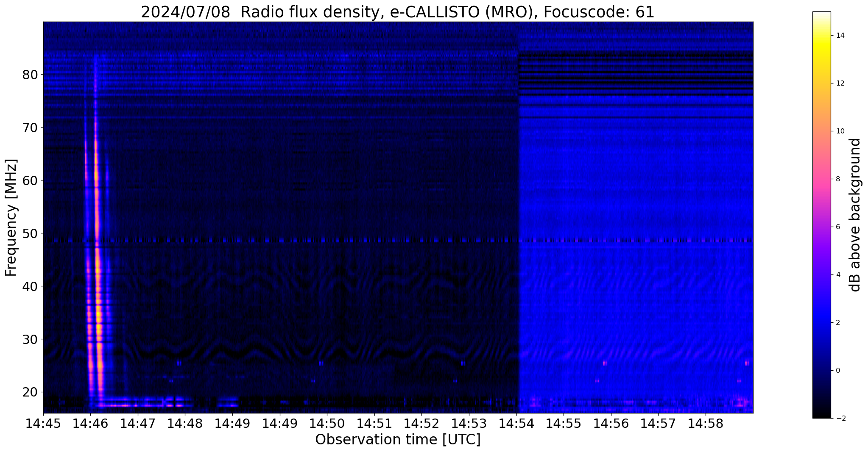868x452 pixels.
Task: Click the colorbar tick value 14
Action: [x=839, y=36]
